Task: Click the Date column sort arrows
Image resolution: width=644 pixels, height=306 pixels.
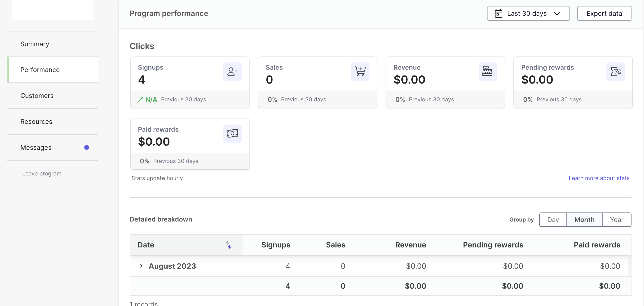Action: point(228,245)
